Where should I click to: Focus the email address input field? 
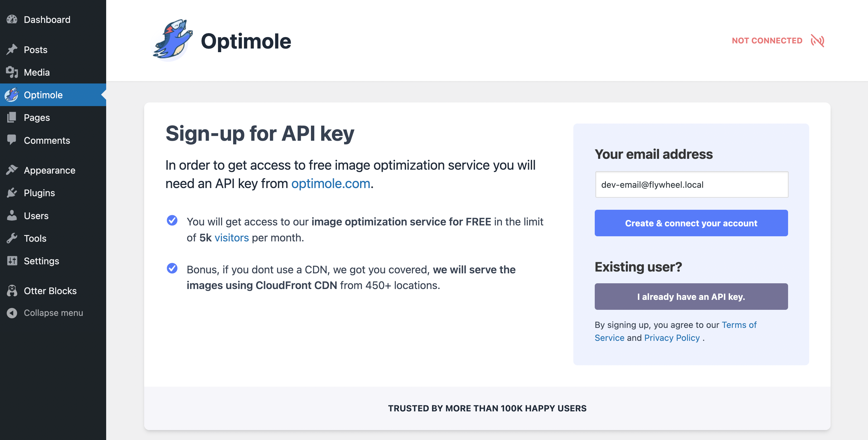692,184
